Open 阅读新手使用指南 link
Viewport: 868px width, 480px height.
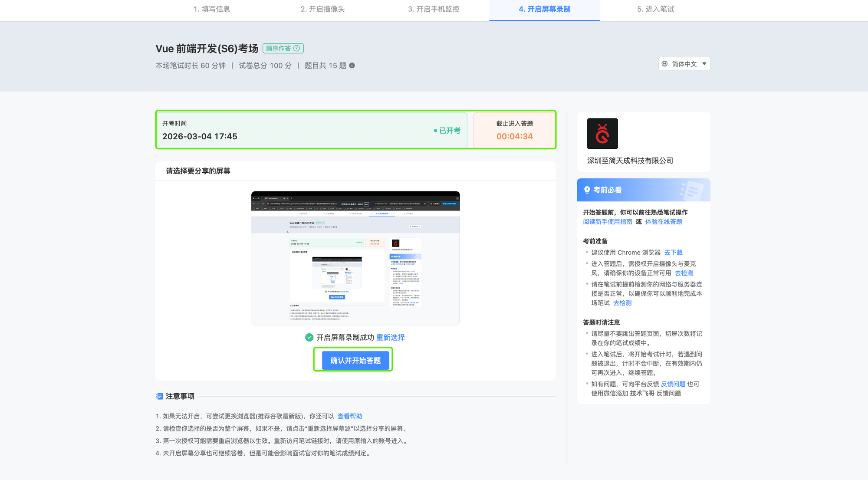coord(607,222)
